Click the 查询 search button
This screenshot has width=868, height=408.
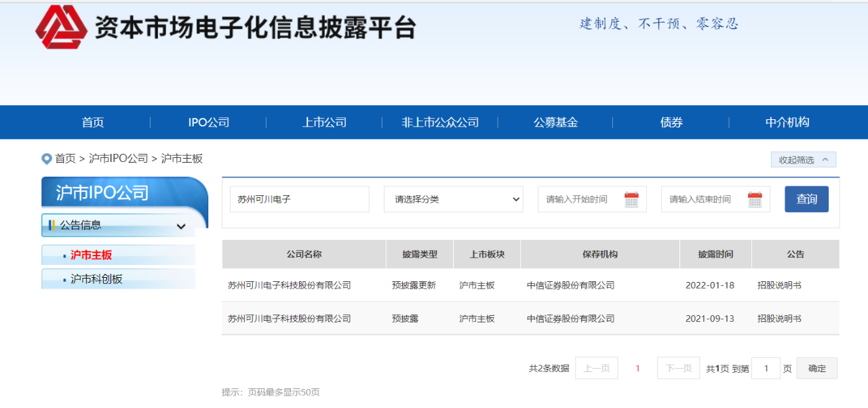(807, 199)
